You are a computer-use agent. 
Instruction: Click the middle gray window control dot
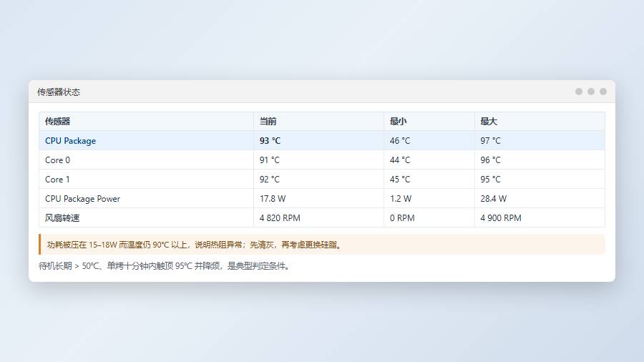click(x=591, y=92)
